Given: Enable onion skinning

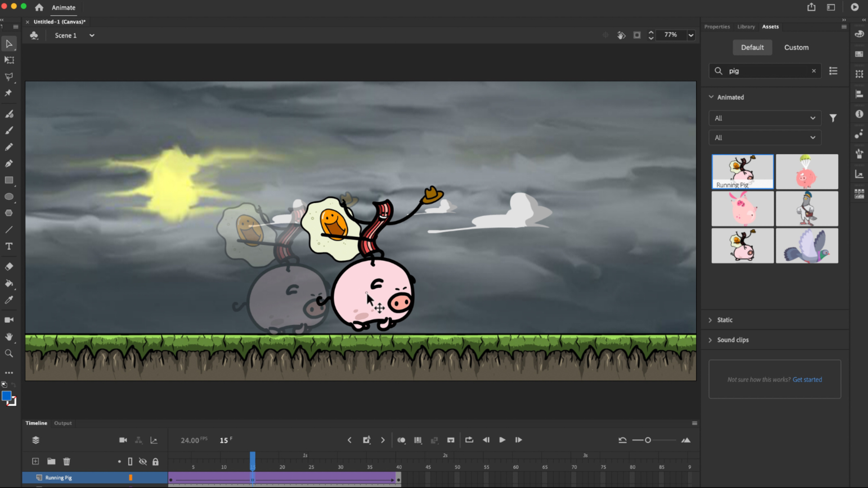Looking at the screenshot, I should [402, 440].
